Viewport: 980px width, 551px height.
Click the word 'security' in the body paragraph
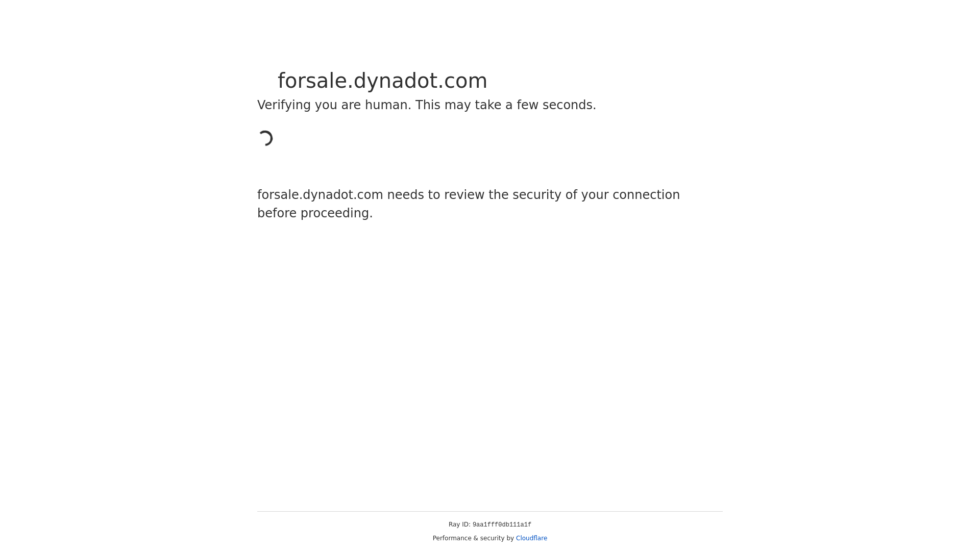coord(537,195)
